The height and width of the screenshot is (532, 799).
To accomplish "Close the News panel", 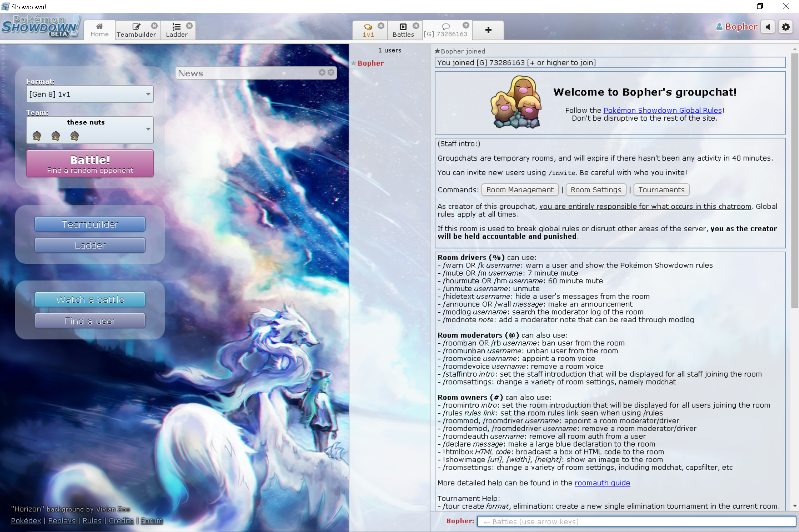I will pyautogui.click(x=331, y=73).
